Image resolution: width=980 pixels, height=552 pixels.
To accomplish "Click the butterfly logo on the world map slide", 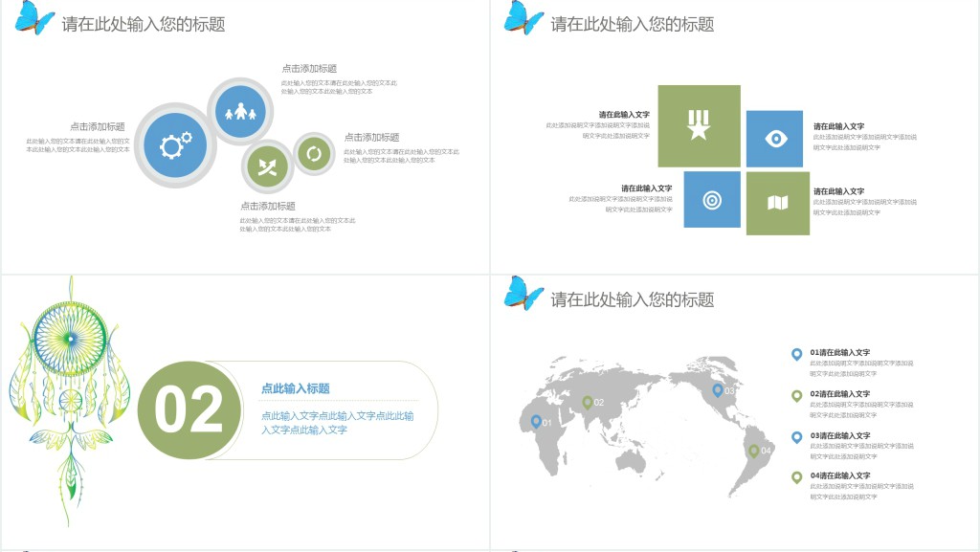I will [x=523, y=293].
